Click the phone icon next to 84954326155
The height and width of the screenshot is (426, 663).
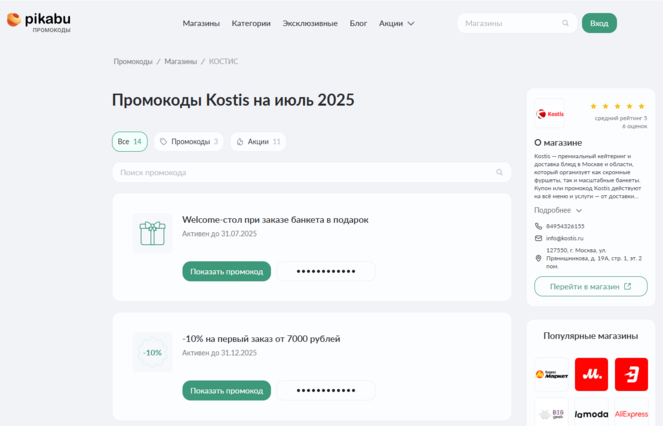538,226
